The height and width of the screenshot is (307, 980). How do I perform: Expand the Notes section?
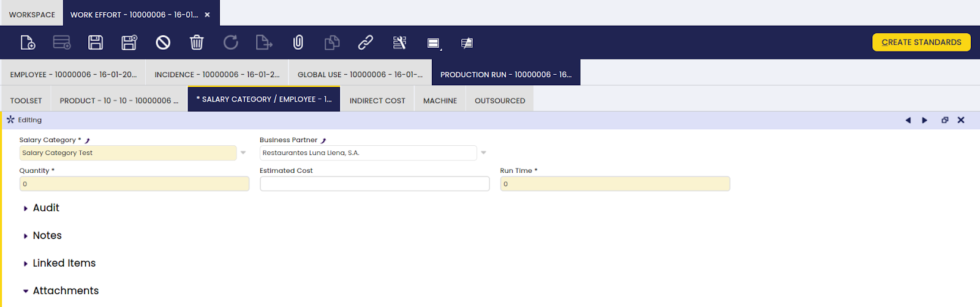tap(47, 235)
